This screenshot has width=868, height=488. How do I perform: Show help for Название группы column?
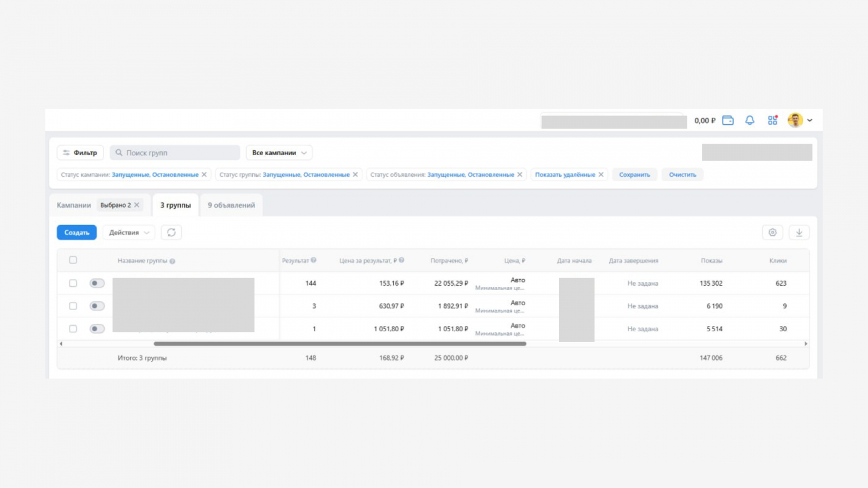(173, 261)
